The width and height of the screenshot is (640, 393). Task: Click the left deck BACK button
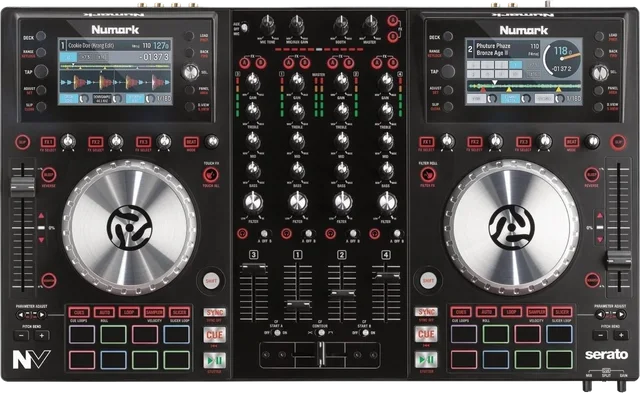click(189, 52)
